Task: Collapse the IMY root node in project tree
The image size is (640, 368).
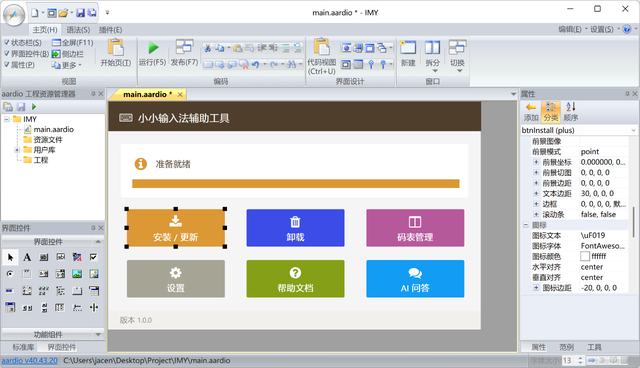Action: pyautogui.click(x=7, y=119)
